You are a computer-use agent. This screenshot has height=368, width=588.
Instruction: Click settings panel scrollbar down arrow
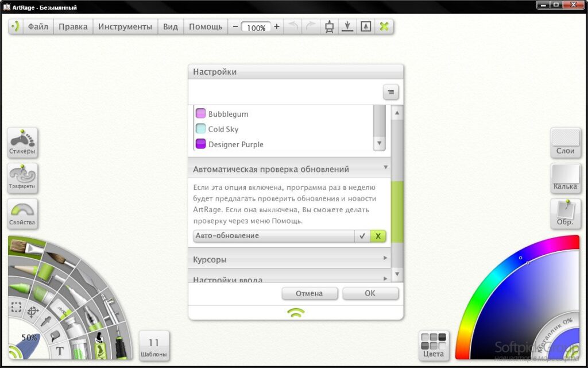(397, 274)
